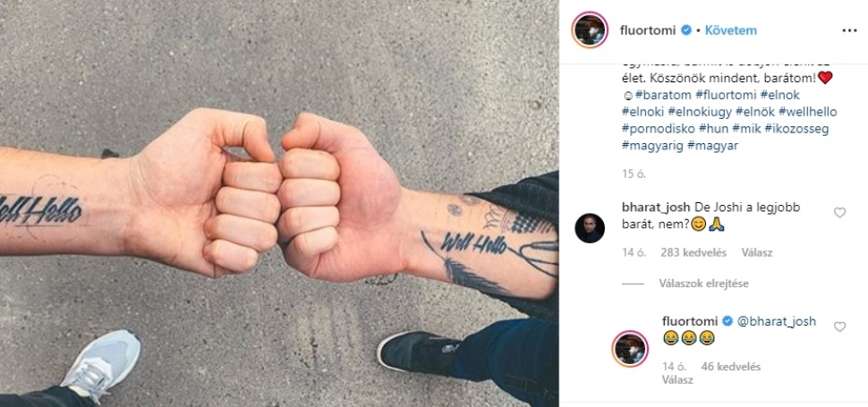Click the fluortomi username in header
Viewport: 868px width, 407px height.
click(x=648, y=30)
